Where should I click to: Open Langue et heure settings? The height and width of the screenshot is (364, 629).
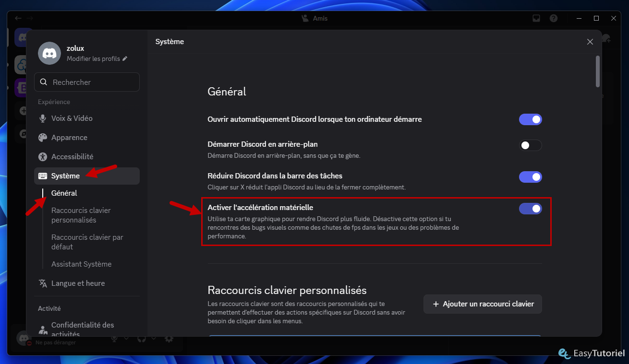tap(87, 283)
